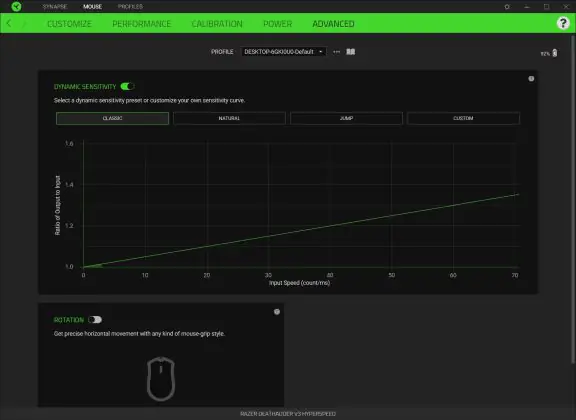Go back with the left arrow

pyautogui.click(x=9, y=24)
